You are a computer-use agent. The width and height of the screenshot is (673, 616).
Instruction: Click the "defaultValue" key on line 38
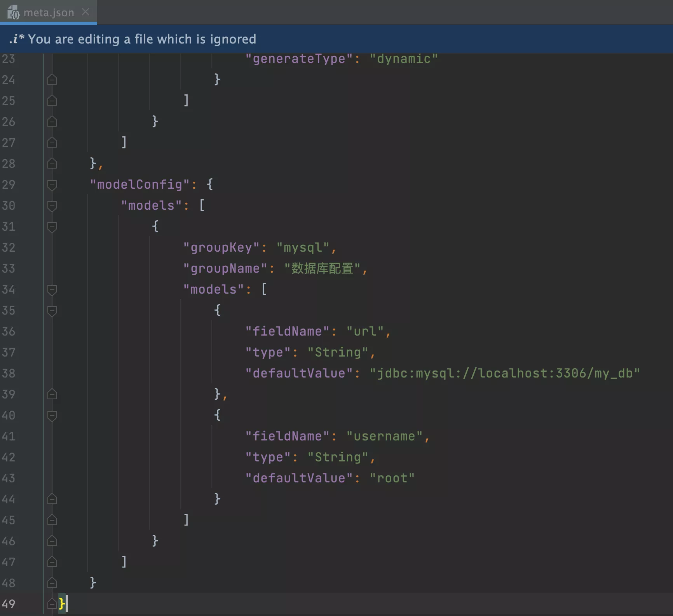(x=299, y=373)
